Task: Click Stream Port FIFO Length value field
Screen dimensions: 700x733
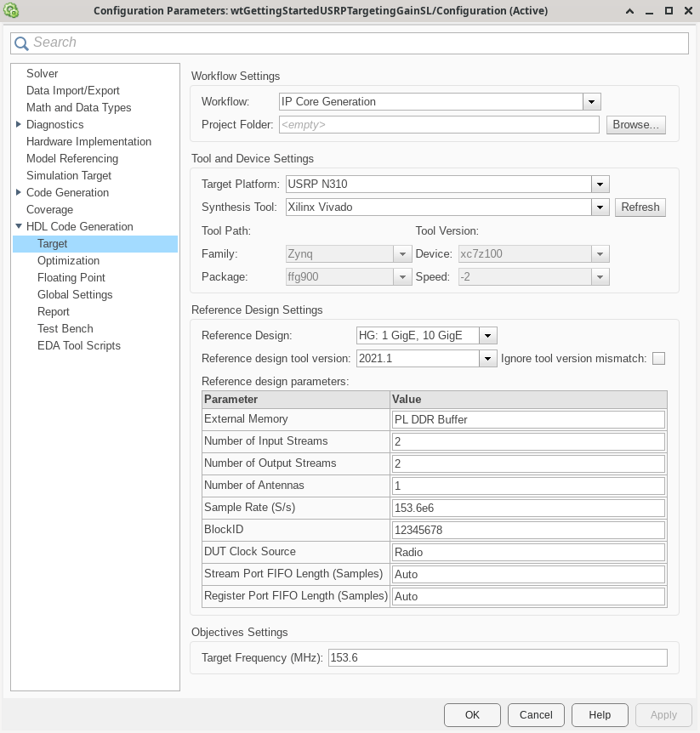Action: 528,574
